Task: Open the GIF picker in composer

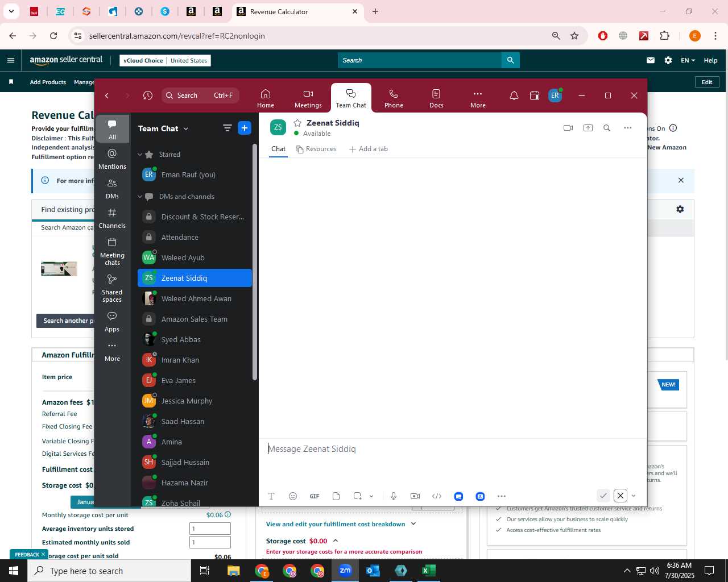Action: [x=315, y=496]
